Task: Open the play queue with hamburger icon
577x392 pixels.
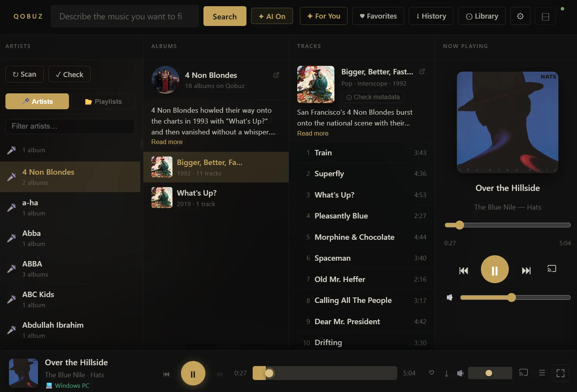Action: (x=542, y=373)
